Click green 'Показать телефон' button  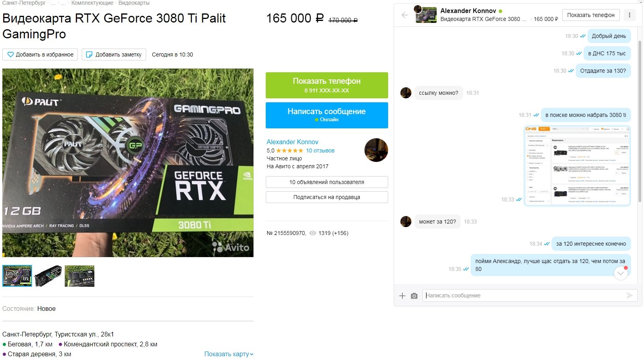coord(327,85)
